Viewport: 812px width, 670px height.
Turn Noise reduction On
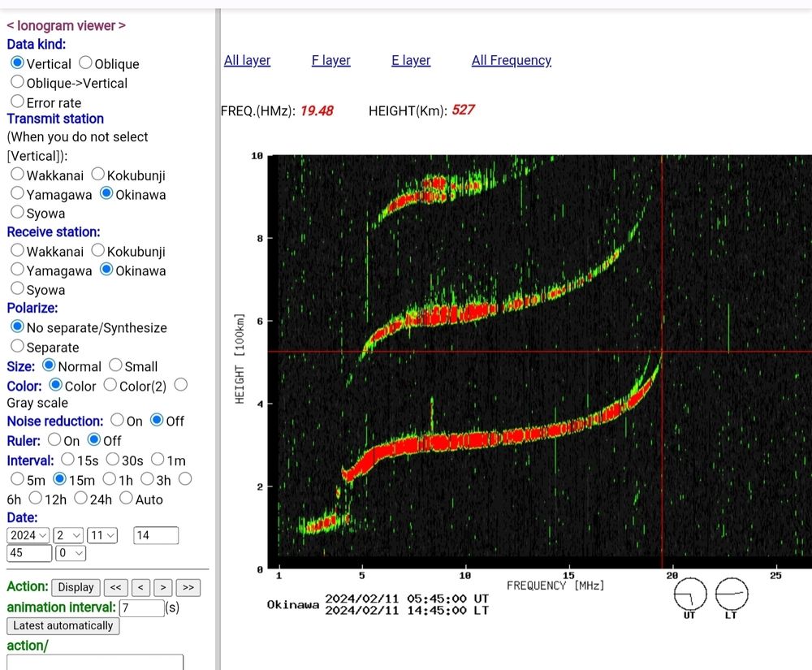pos(117,421)
